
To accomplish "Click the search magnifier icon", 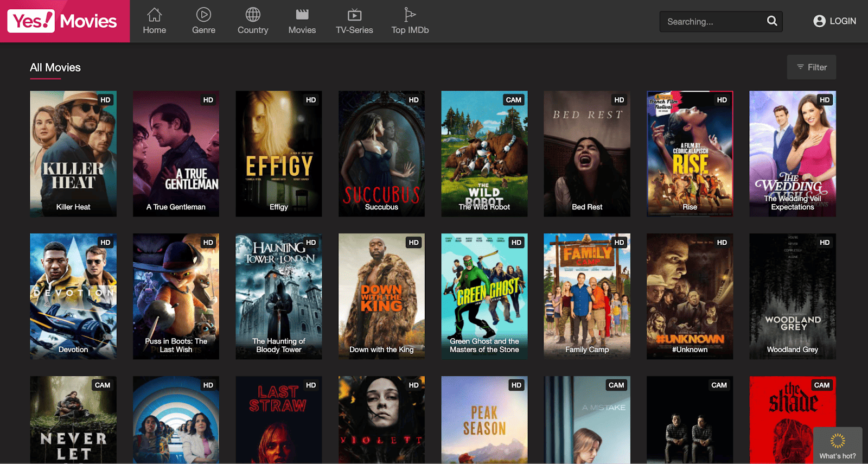I will 772,21.
